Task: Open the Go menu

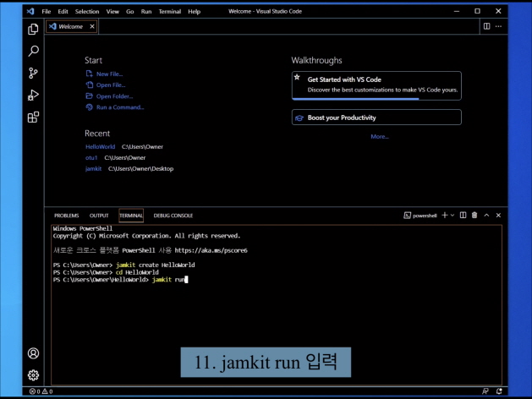Action: coord(129,11)
